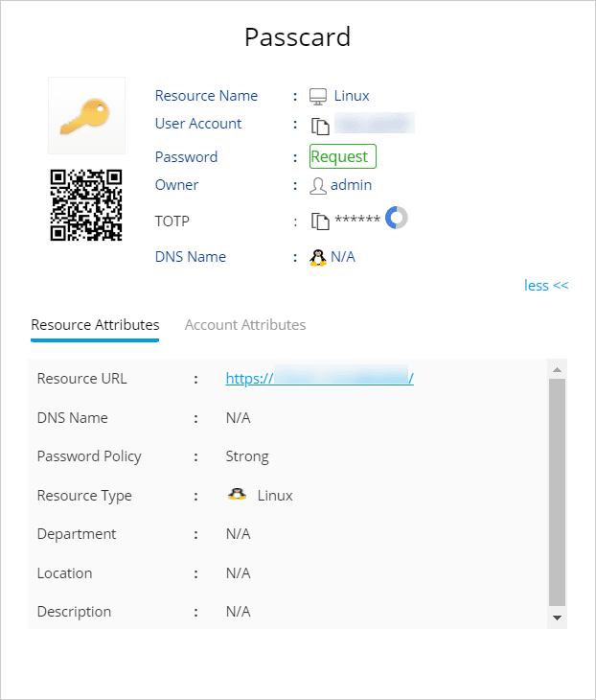This screenshot has height=700, width=596.
Task: Click the golden key passcard icon
Action: pyautogui.click(x=86, y=116)
